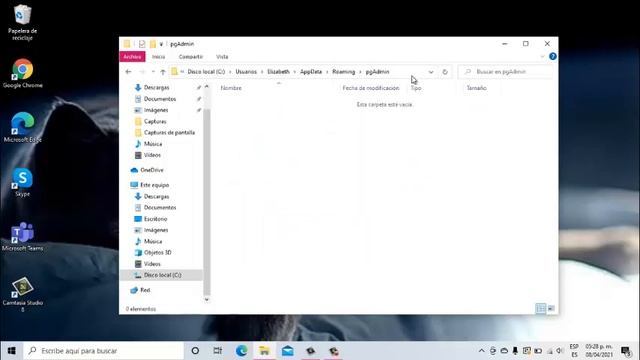Screen dimensions: 640x360
Task: Open the Microsoft Teams desktop shortcut
Action: tap(22, 236)
